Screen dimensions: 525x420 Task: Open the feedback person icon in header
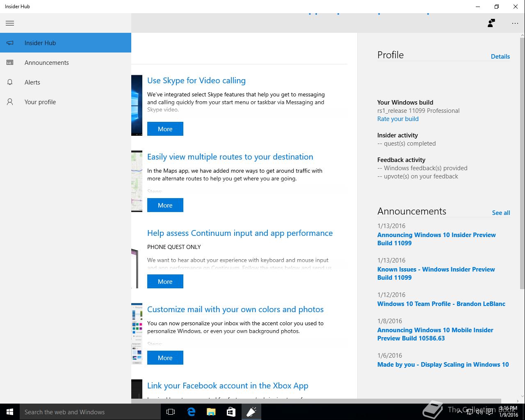(x=491, y=23)
